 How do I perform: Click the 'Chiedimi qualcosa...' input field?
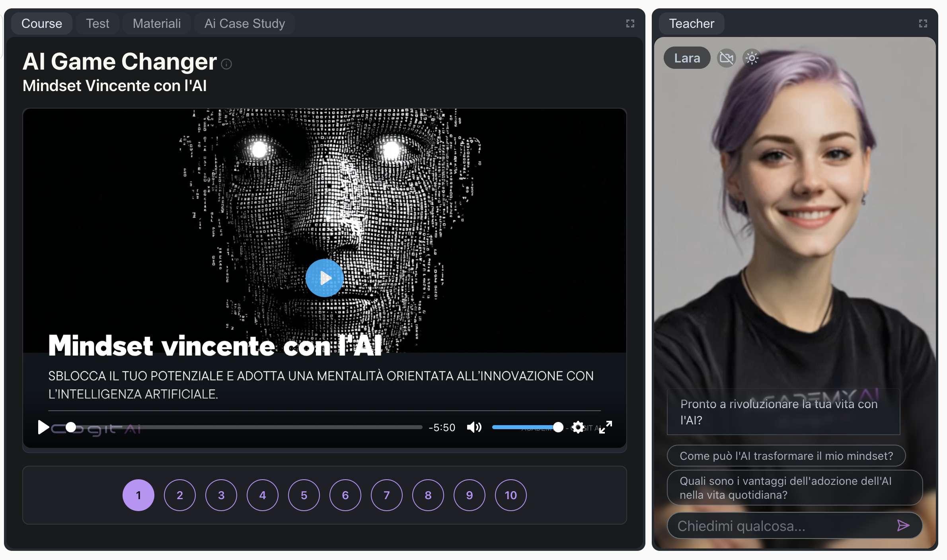[x=780, y=526]
